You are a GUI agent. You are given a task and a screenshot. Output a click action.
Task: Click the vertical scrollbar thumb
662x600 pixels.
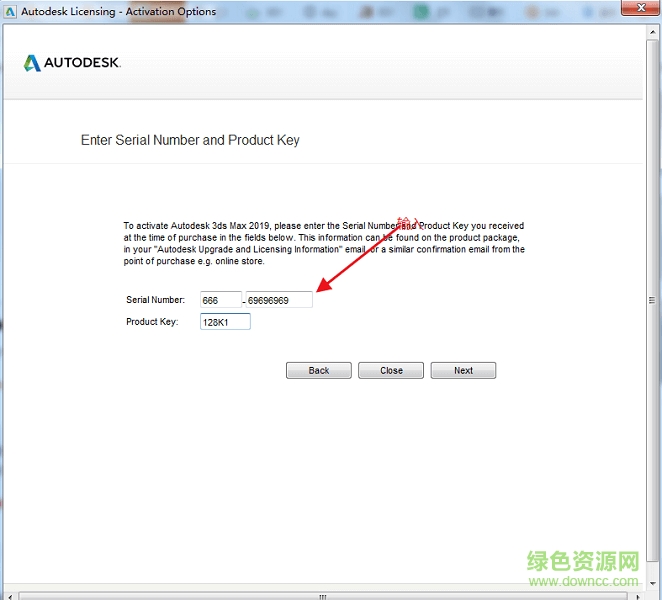652,301
